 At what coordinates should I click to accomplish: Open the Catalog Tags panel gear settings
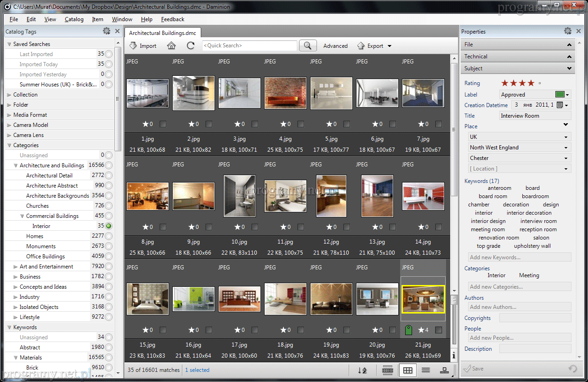[107, 31]
